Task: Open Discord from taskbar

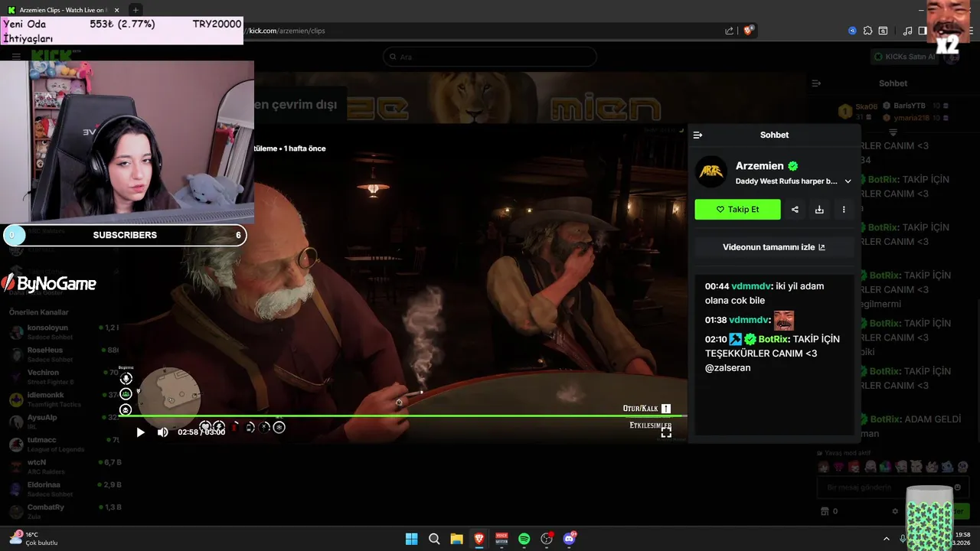Action: (x=569, y=539)
